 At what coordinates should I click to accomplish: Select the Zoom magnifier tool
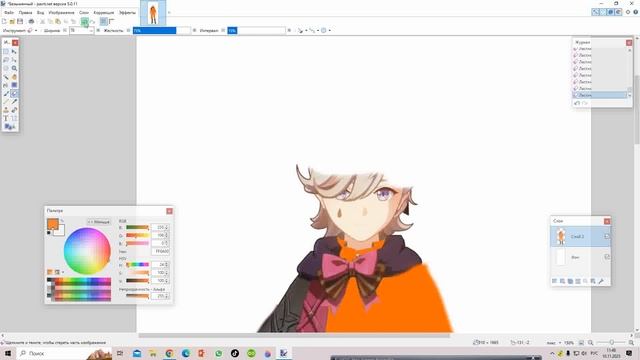[14, 68]
